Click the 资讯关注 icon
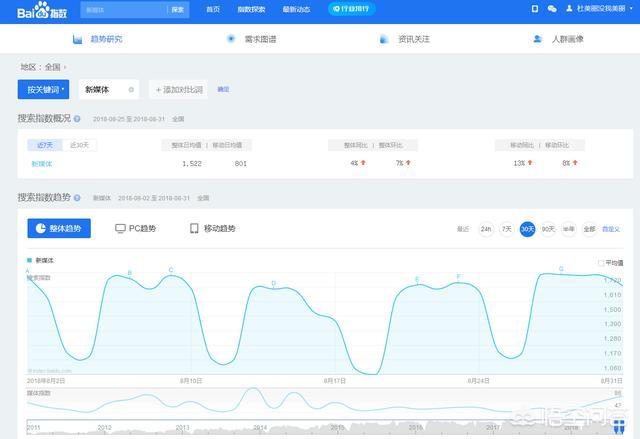Screen dimensions: 640x439 pos(384,39)
